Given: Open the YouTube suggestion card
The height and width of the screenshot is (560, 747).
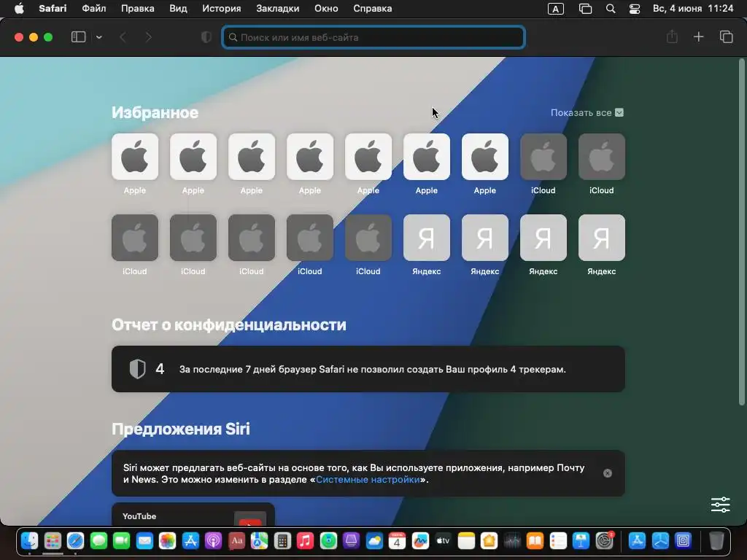Looking at the screenshot, I should pos(193,515).
